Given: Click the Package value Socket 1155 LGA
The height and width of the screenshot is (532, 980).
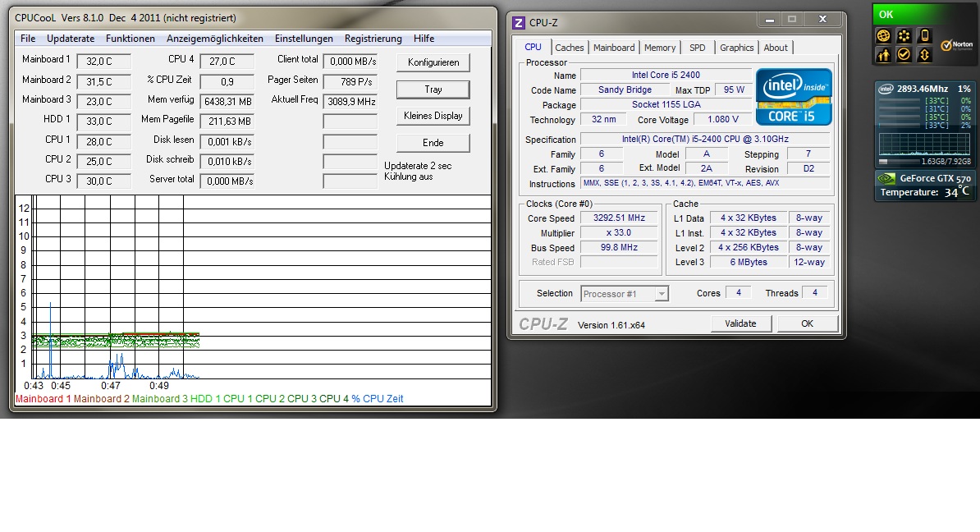Looking at the screenshot, I should [x=666, y=104].
